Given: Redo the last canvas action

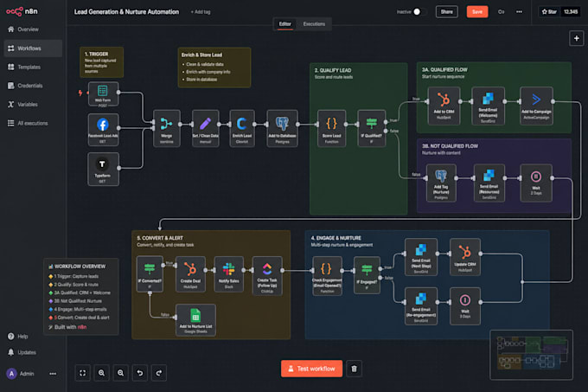Looking at the screenshot, I should point(159,373).
